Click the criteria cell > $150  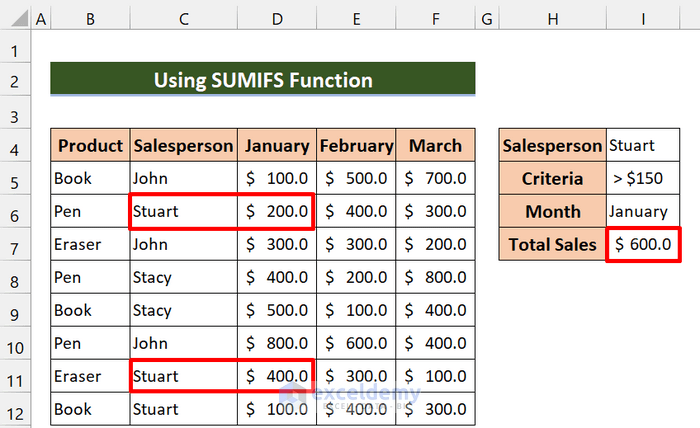click(643, 178)
